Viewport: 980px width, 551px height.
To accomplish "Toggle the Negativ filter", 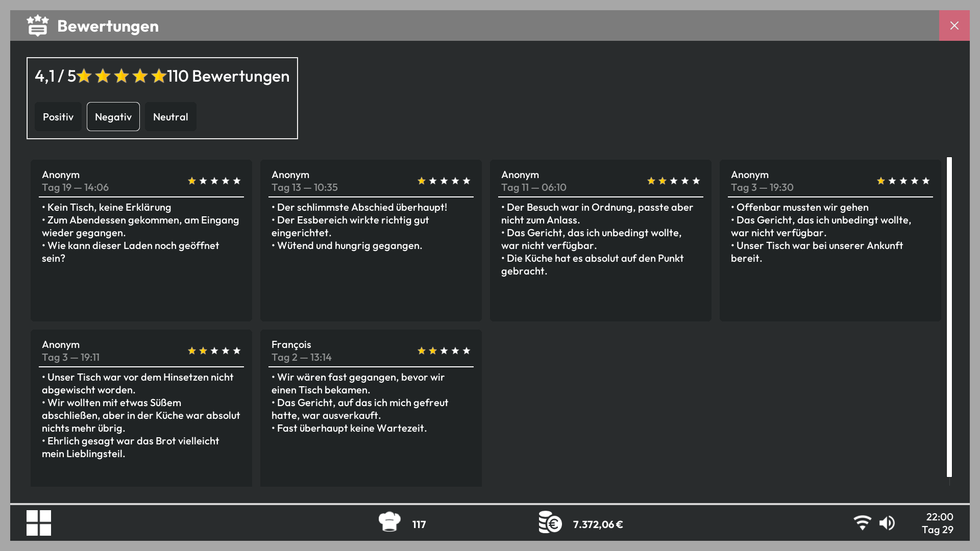I will (x=113, y=117).
